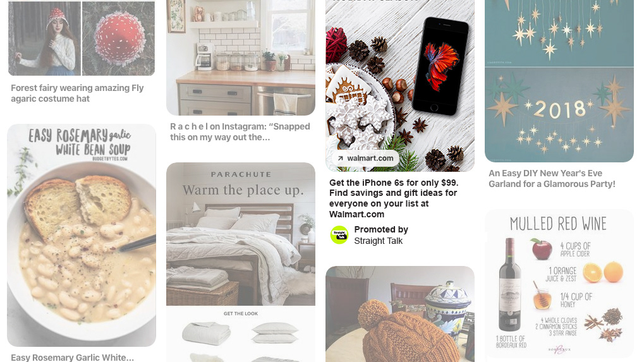This screenshot has height=362, width=644.
Task: Open the Mulled Red Wine recipe pin
Action: click(559, 284)
